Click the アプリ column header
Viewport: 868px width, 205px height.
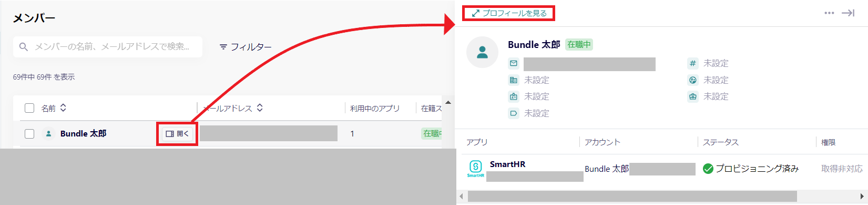[477, 142]
